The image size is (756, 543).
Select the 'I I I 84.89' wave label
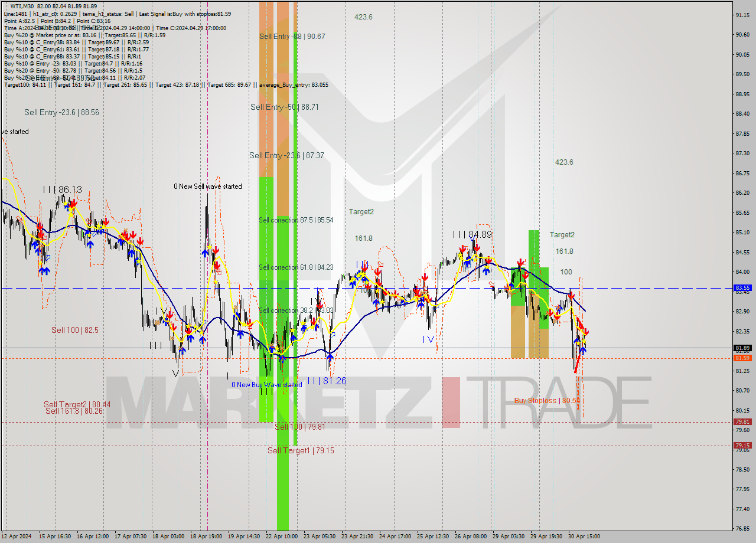pyautogui.click(x=472, y=234)
